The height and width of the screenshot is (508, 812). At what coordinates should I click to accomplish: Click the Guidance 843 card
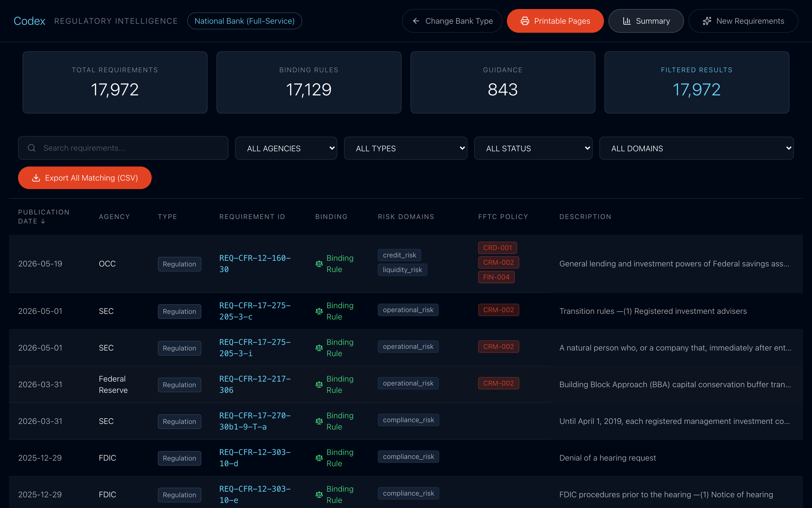(x=503, y=82)
